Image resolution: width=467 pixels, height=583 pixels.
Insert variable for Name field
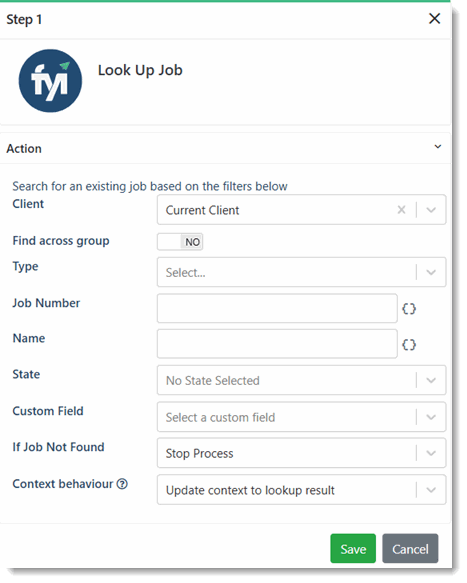pyautogui.click(x=409, y=345)
